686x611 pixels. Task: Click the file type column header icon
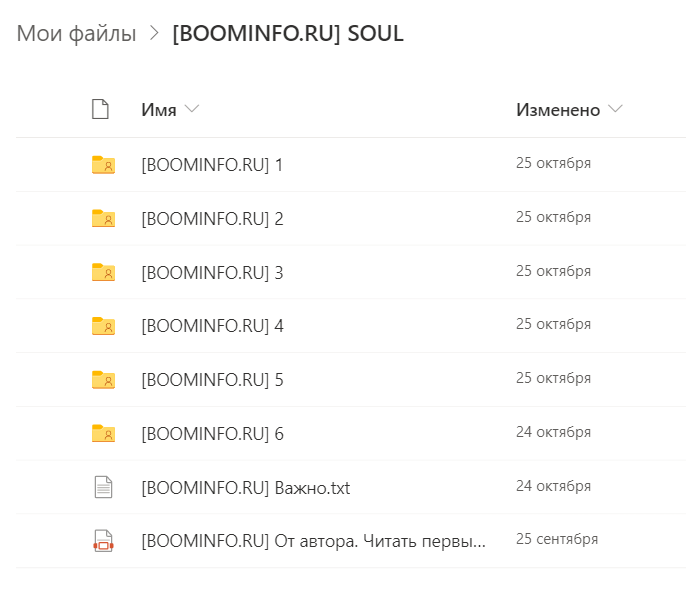[100, 109]
